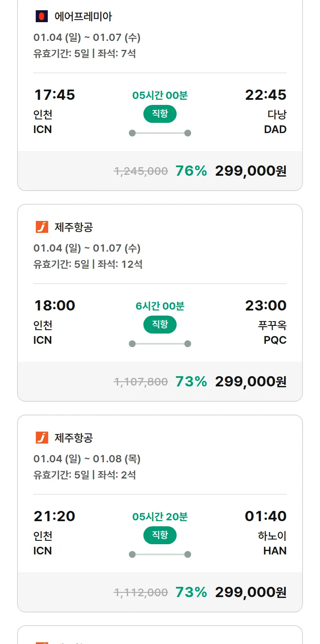The image size is (320, 644).
Task: Click the struck-through 1,107,800 original price
Action: [x=141, y=382]
